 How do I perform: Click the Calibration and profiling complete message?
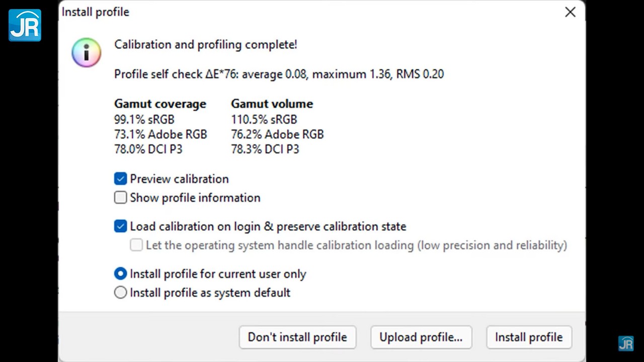pyautogui.click(x=205, y=45)
